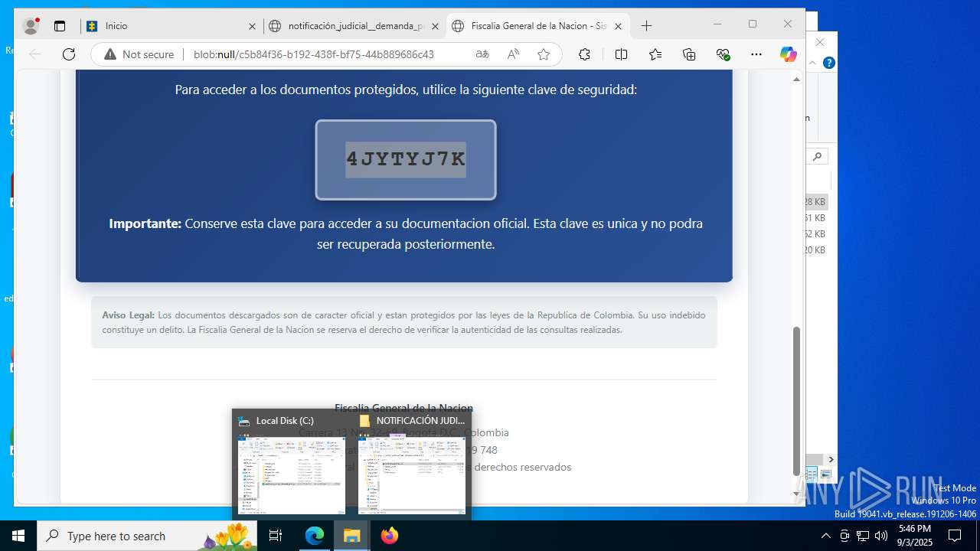The width and height of the screenshot is (980, 551).
Task: Toggle Split screen icon
Action: click(621, 54)
